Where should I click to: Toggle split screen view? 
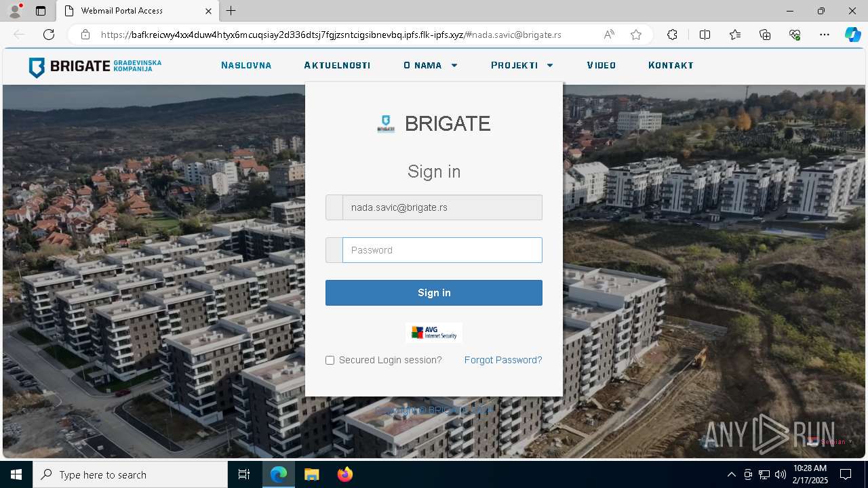point(705,35)
